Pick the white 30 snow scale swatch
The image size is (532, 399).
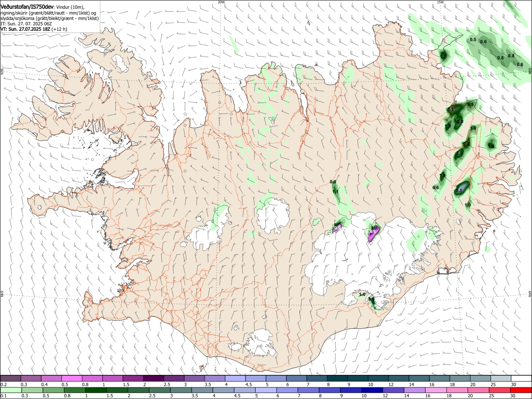pyautogui.click(x=521, y=378)
